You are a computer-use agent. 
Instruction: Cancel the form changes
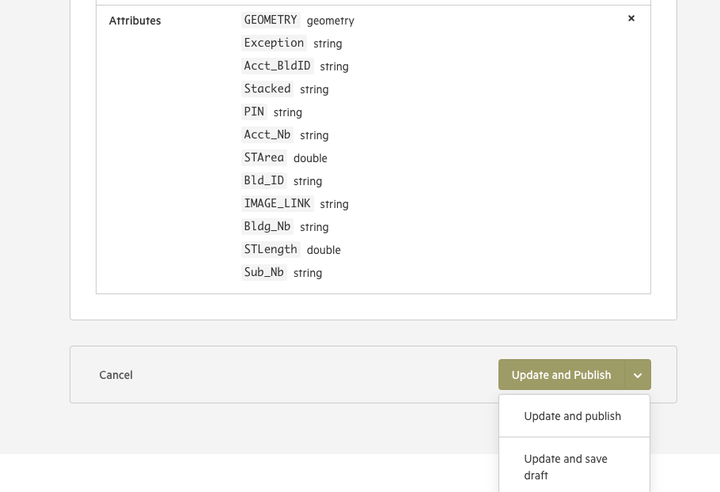point(116,375)
